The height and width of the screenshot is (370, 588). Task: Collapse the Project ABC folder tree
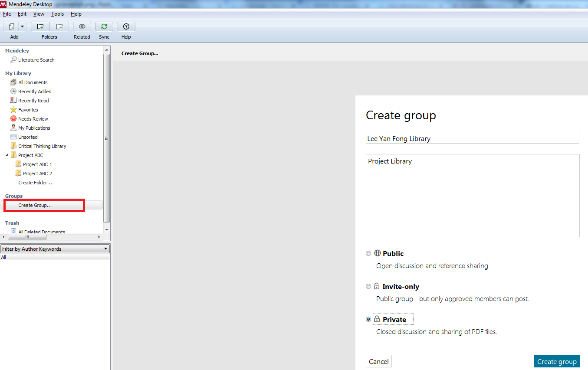click(7, 155)
